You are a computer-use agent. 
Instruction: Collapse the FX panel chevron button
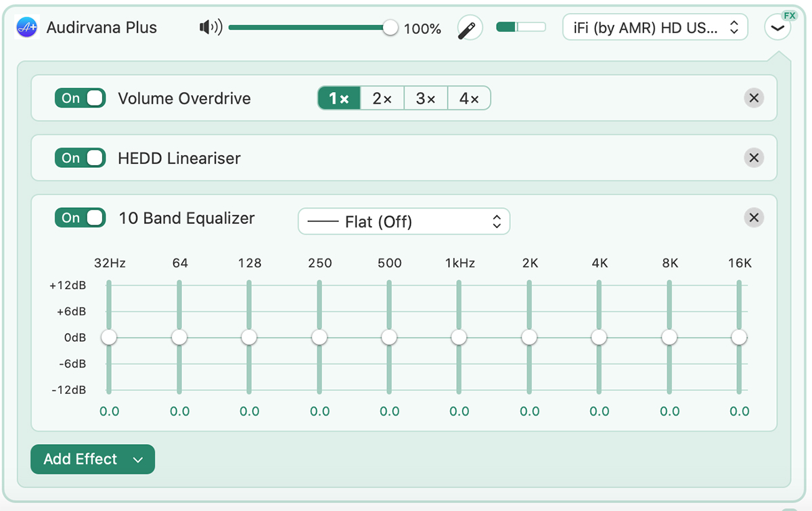pos(777,28)
